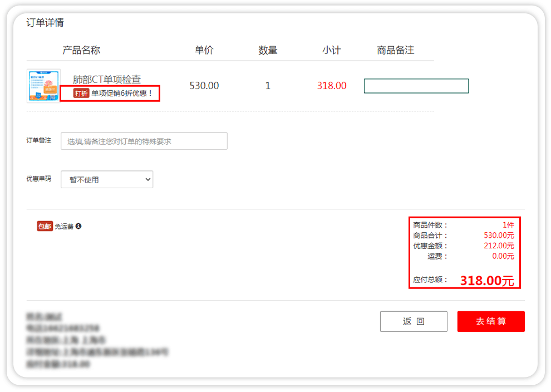Open the 肺部CT单项检查 product name link
The image size is (551, 392).
(x=107, y=80)
